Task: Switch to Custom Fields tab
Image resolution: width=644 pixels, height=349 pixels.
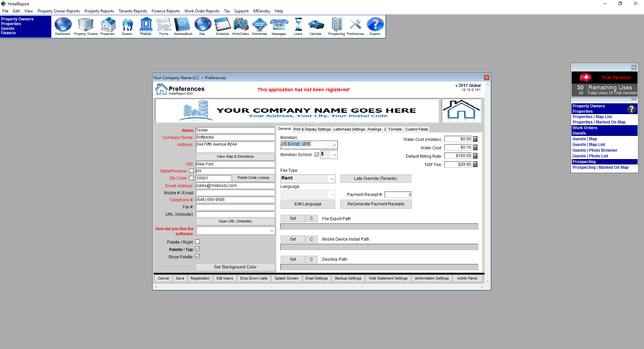Action: (417, 129)
